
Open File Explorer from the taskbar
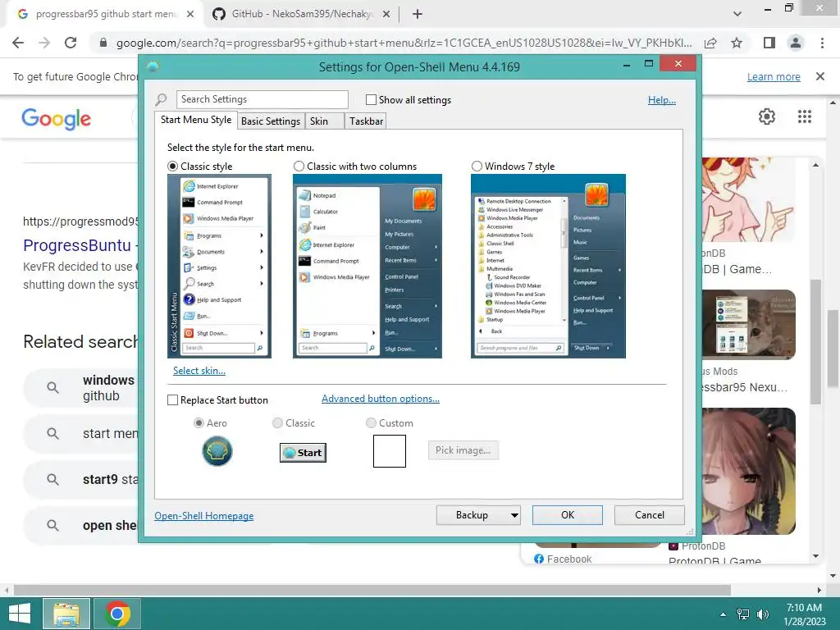tap(66, 614)
